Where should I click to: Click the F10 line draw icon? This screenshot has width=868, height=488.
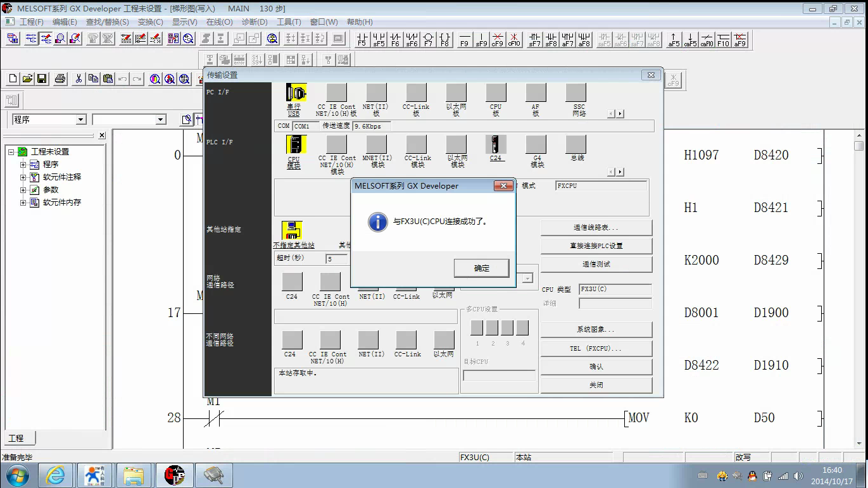tap(723, 40)
